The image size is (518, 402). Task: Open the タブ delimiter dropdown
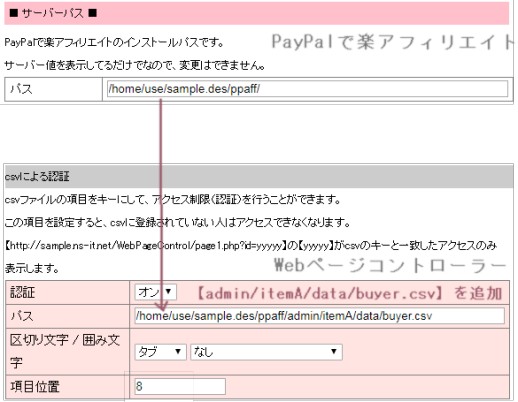(160, 352)
